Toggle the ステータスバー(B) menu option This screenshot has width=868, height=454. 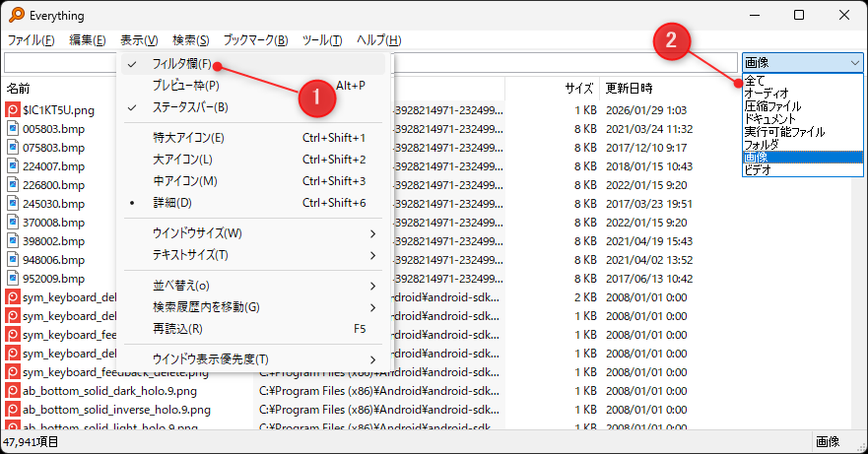click(x=190, y=106)
